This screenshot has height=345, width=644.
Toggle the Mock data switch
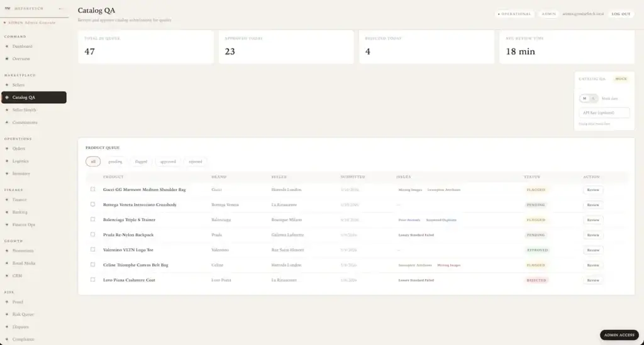pyautogui.click(x=589, y=99)
